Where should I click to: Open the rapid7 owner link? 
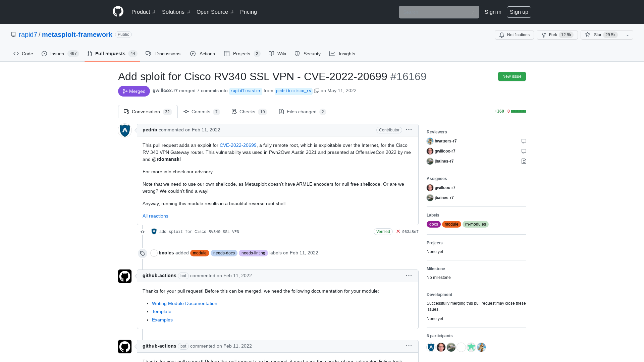pyautogui.click(x=28, y=35)
